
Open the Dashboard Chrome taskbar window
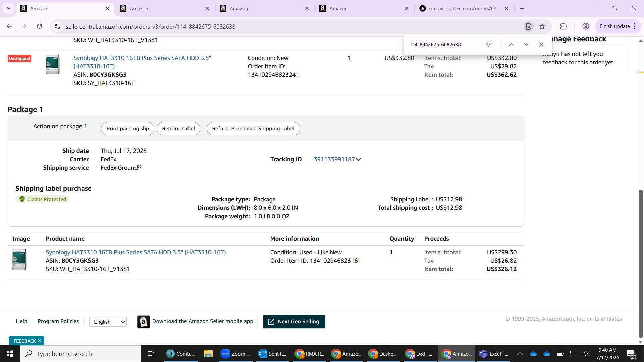[x=383, y=354]
